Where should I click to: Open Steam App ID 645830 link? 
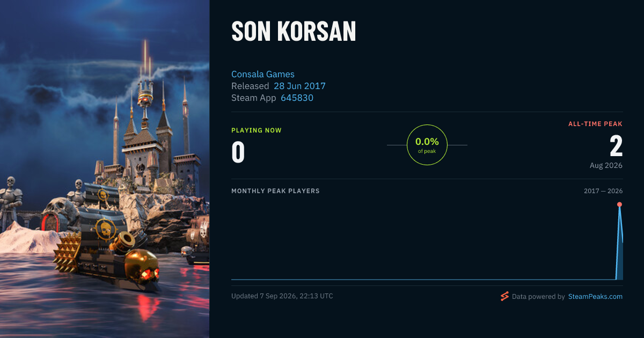click(x=297, y=98)
